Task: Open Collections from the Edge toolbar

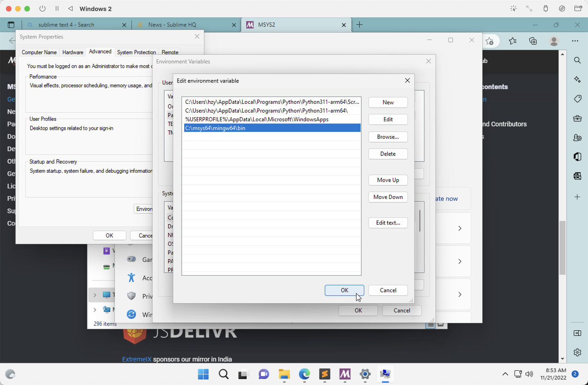Action: pos(532,41)
